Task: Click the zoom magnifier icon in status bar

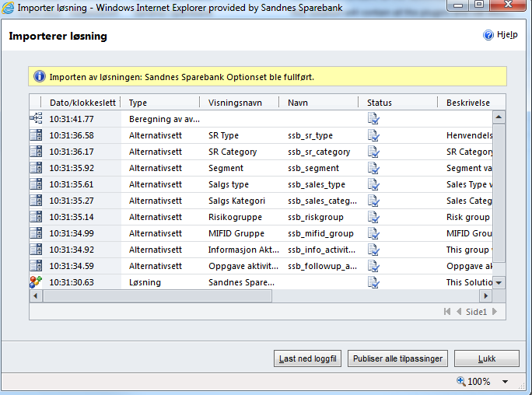Action: pos(460,381)
